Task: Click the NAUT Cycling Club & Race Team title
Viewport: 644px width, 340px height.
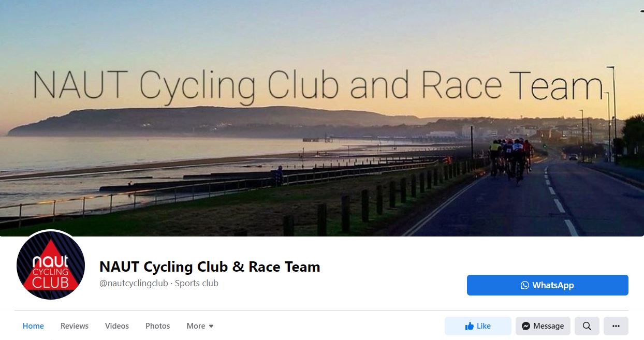Action: tap(210, 267)
